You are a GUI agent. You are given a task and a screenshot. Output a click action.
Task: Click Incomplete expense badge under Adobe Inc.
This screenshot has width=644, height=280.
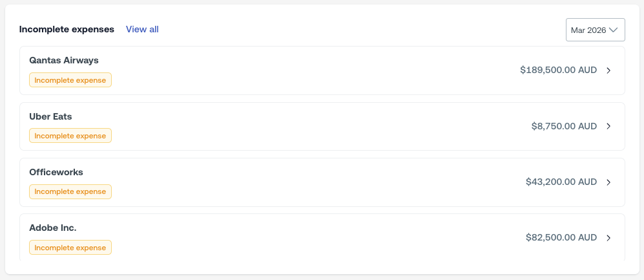coord(70,247)
